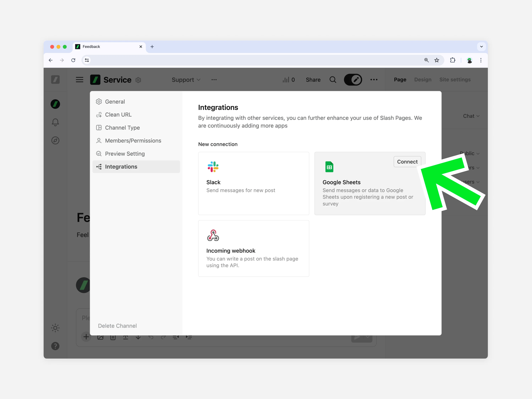Image resolution: width=532 pixels, height=399 pixels.
Task: Open Chrome three-dot menu
Action: [x=481, y=60]
